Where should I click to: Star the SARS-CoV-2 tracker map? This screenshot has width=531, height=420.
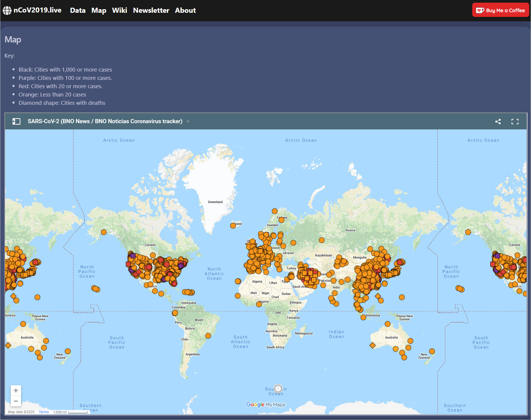coord(188,121)
